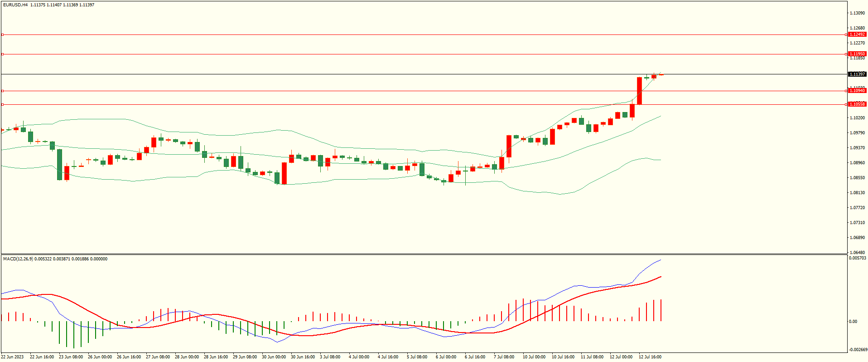Click the 12 Jul 00:00 time label

coord(621,357)
